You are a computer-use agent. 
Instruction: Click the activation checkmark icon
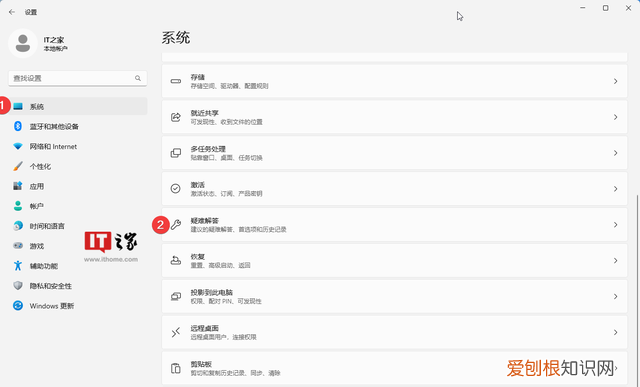(x=176, y=189)
